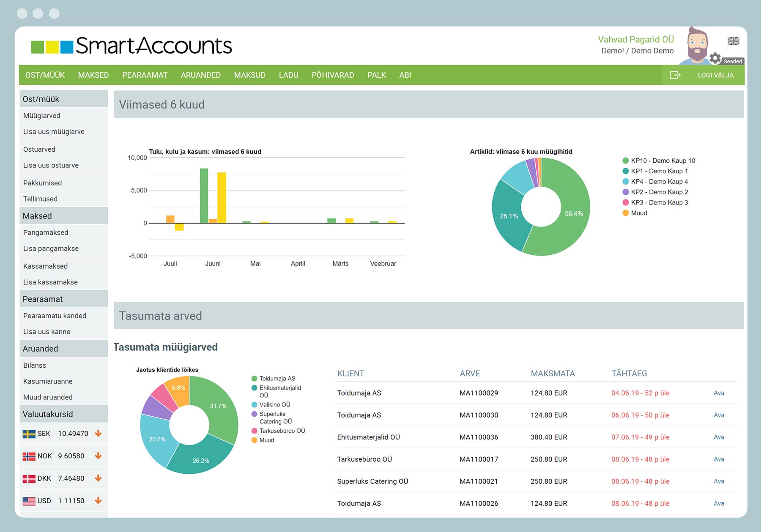The height and width of the screenshot is (532, 761).
Task: Open Lisa uus müügiarve in sidebar
Action: [54, 132]
